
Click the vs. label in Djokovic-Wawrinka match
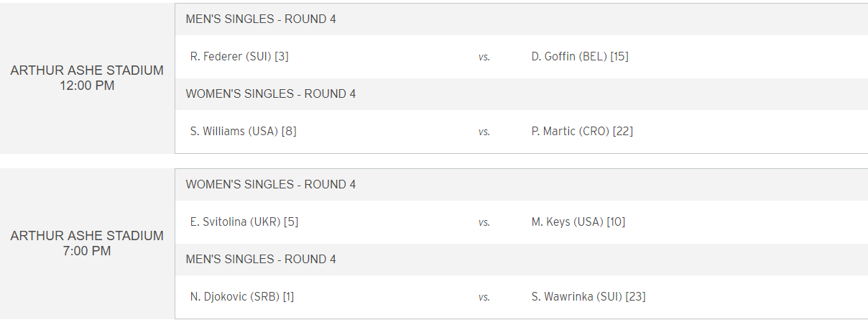(x=484, y=297)
